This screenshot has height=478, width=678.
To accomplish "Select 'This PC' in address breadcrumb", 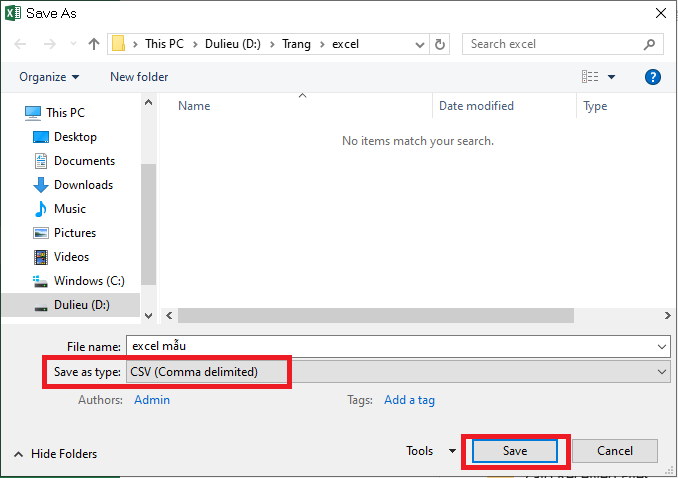I will click(164, 44).
